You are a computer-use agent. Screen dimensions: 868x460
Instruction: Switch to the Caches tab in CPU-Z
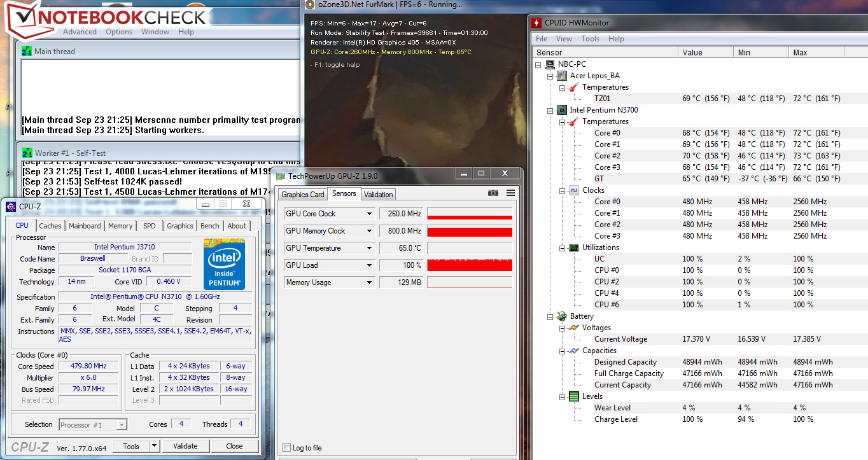coord(50,226)
